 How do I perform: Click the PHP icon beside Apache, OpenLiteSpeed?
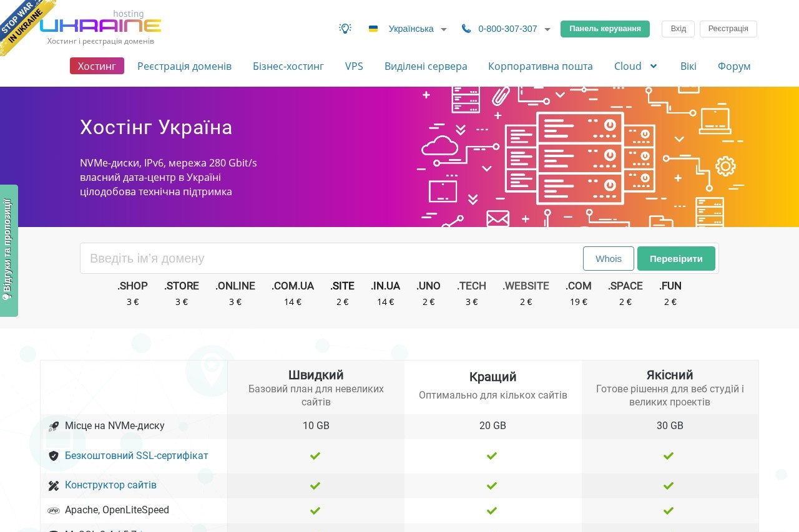click(x=54, y=510)
